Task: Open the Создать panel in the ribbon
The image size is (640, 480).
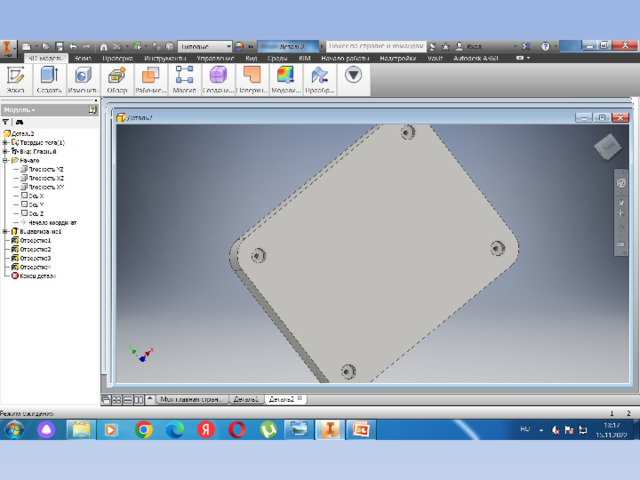Action: point(49,80)
